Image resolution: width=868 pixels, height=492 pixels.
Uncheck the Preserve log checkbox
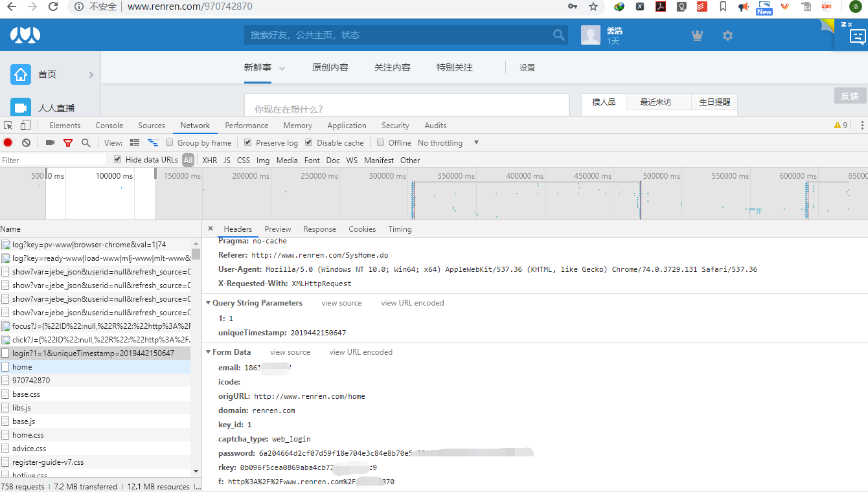pyautogui.click(x=247, y=142)
